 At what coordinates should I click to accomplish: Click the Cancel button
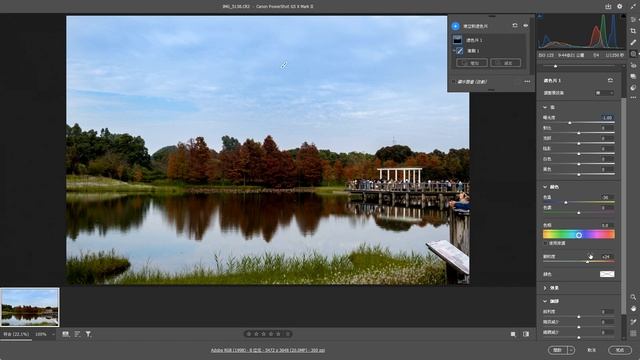click(x=591, y=350)
